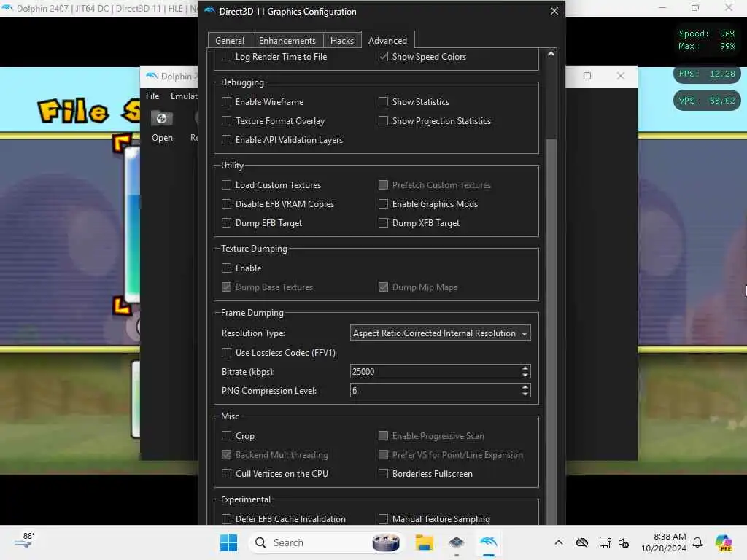Viewport: 747px width, 560px height.
Task: Enable Wireframe checkbox
Action: (x=227, y=102)
